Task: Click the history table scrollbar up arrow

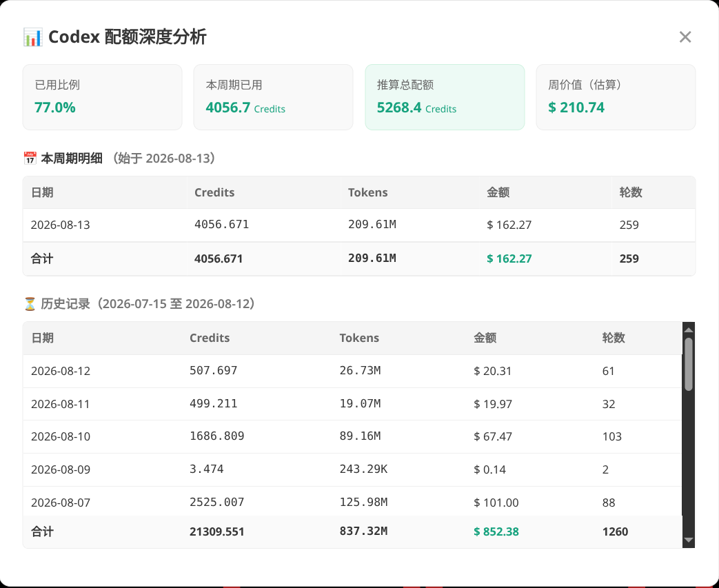Action: tap(688, 330)
